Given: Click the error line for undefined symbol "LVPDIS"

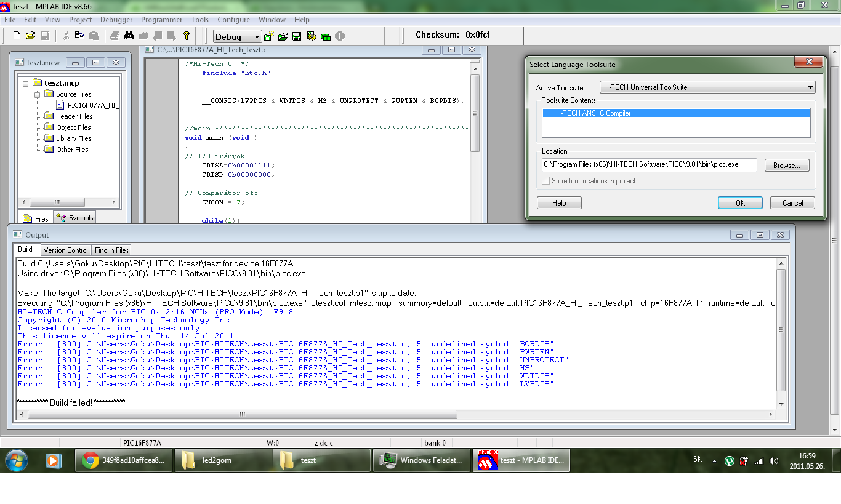Looking at the screenshot, I should [x=286, y=384].
